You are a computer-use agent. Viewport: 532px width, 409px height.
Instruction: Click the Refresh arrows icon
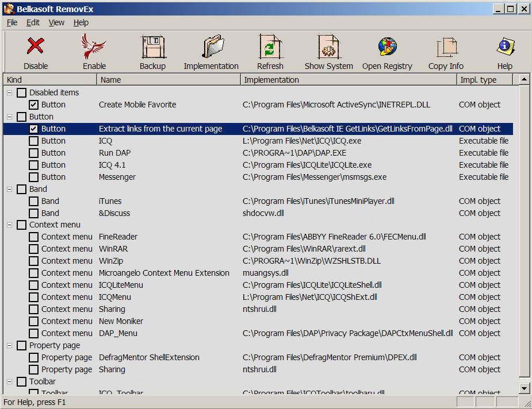click(x=270, y=47)
